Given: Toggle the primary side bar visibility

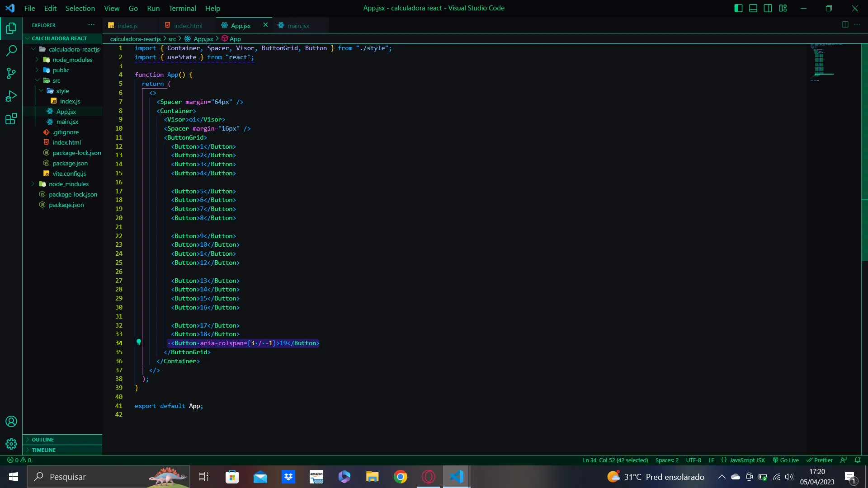Looking at the screenshot, I should [x=738, y=8].
